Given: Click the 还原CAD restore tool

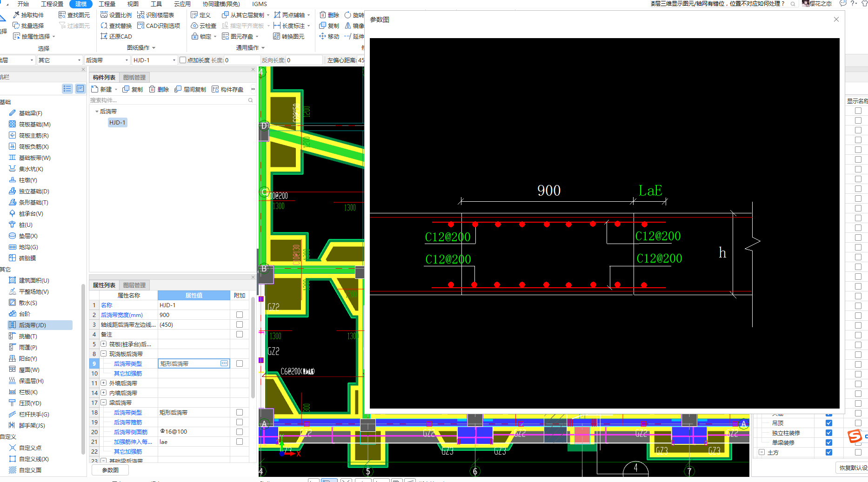Looking at the screenshot, I should pos(116,36).
